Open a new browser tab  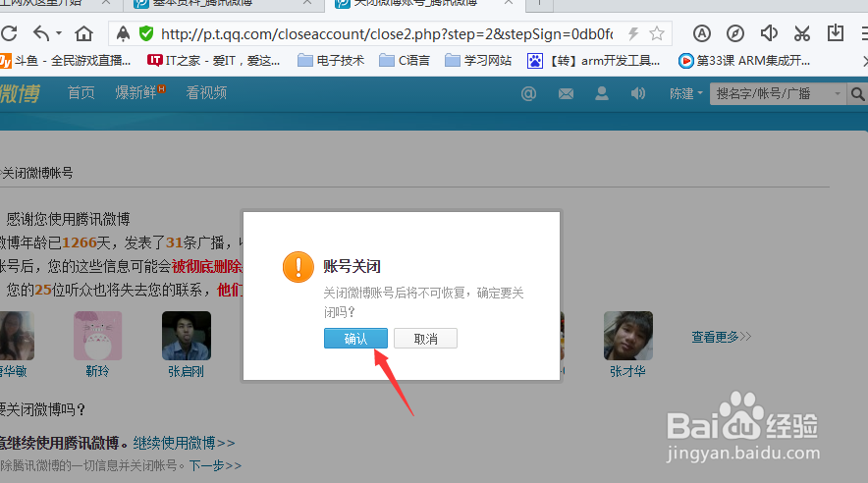[x=539, y=3]
